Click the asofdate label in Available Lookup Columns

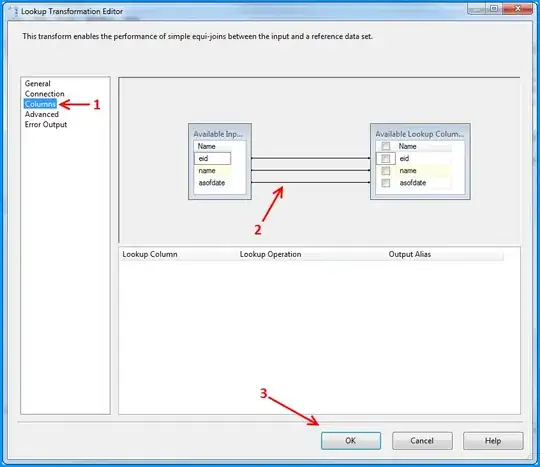tap(413, 183)
